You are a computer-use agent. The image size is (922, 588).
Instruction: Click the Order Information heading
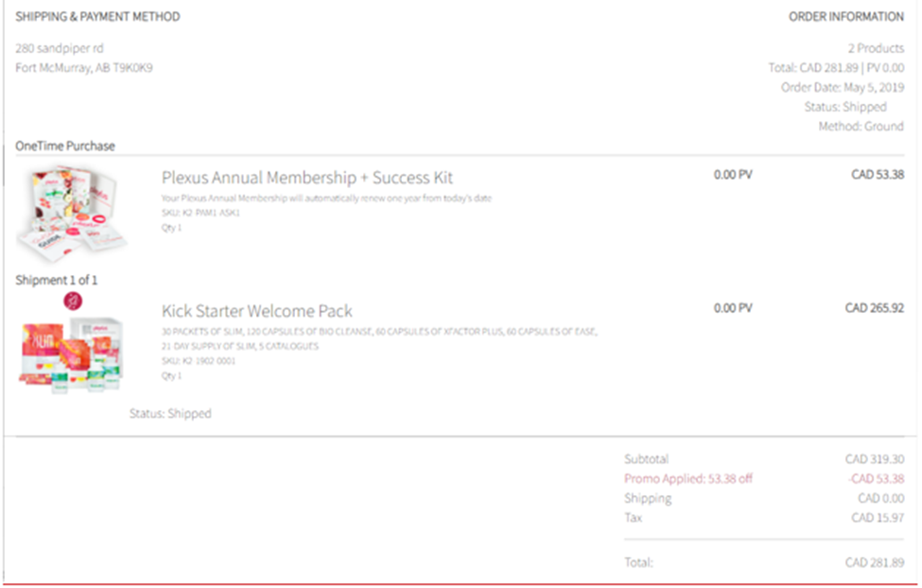[846, 16]
